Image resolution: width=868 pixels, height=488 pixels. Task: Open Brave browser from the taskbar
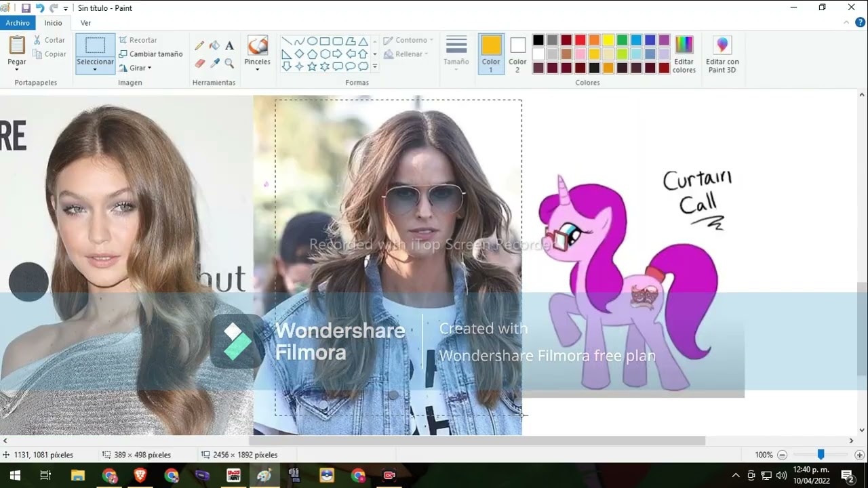(140, 475)
